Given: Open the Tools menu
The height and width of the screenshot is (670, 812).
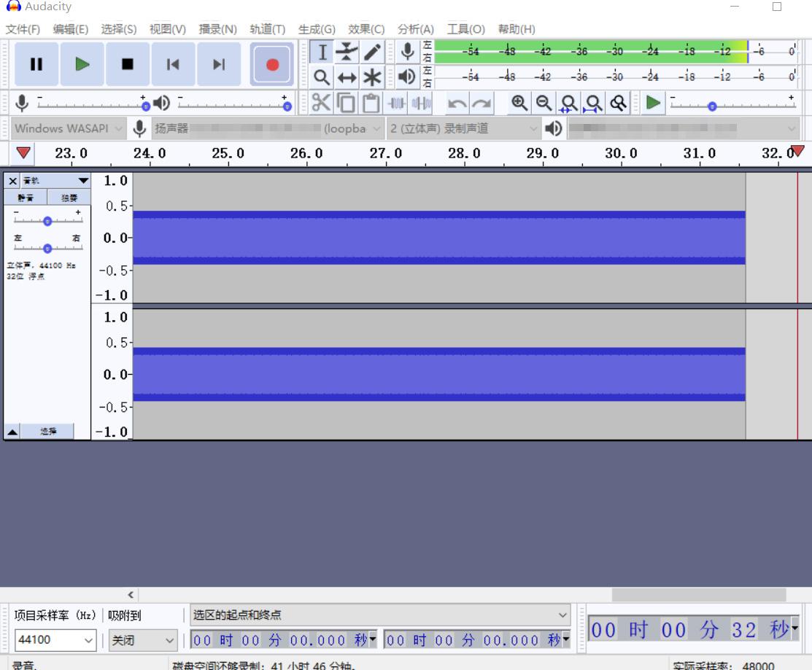Looking at the screenshot, I should [x=465, y=29].
